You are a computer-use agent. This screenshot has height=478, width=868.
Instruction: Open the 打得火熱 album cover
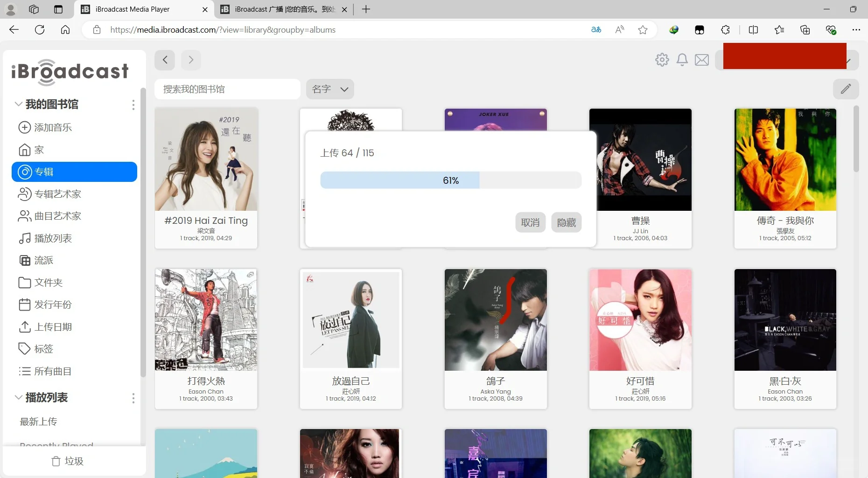click(x=206, y=320)
